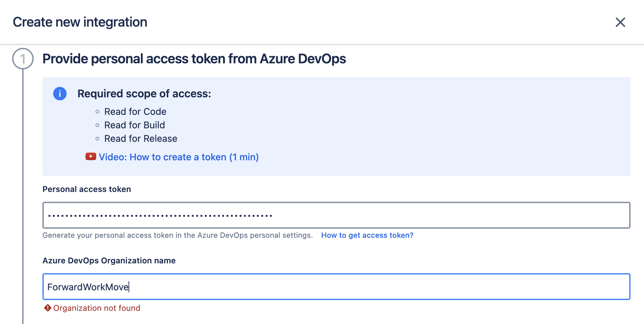Click the 'Create new integration' dialog title
This screenshot has width=644, height=324.
click(x=80, y=22)
